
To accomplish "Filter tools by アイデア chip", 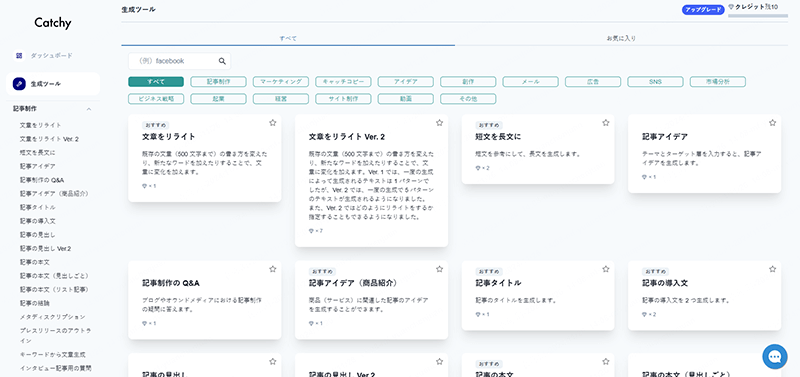I will click(x=406, y=82).
